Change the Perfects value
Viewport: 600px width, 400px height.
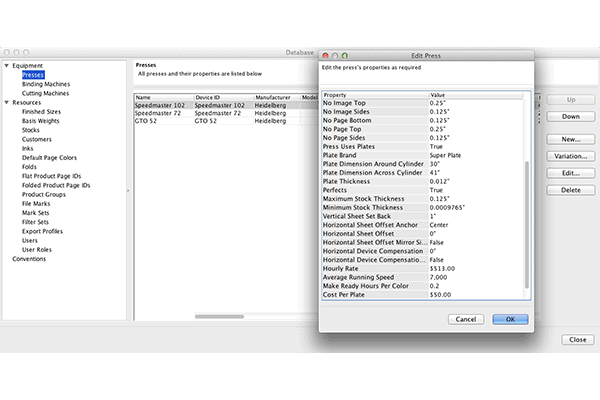475,190
